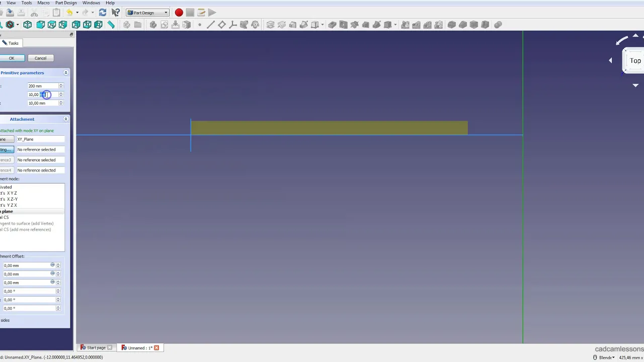Click the What's This help cursor icon
This screenshot has width=644, height=362.
click(116, 13)
